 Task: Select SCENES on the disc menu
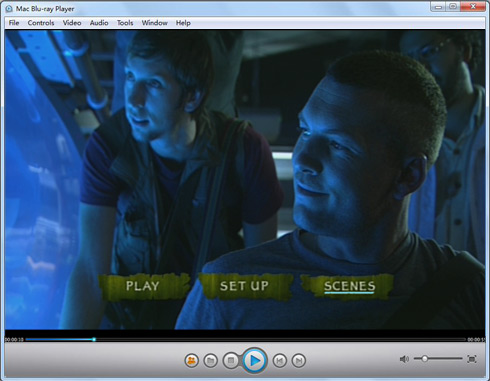point(349,286)
